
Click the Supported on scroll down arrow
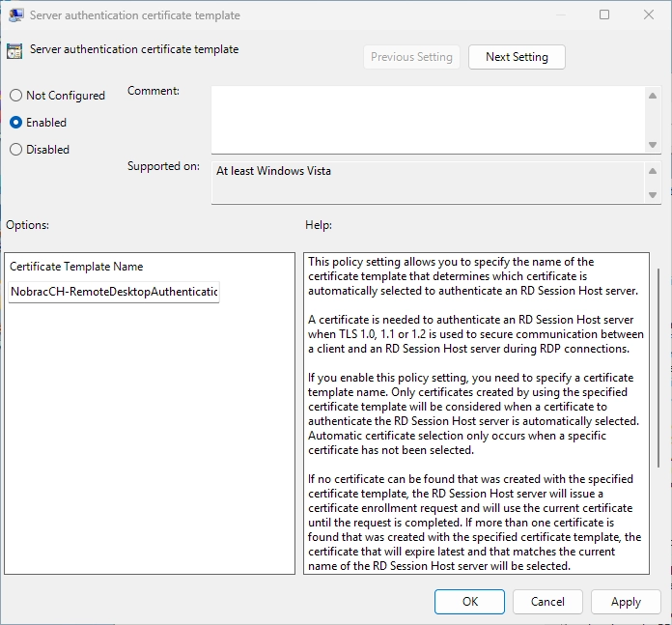click(653, 195)
